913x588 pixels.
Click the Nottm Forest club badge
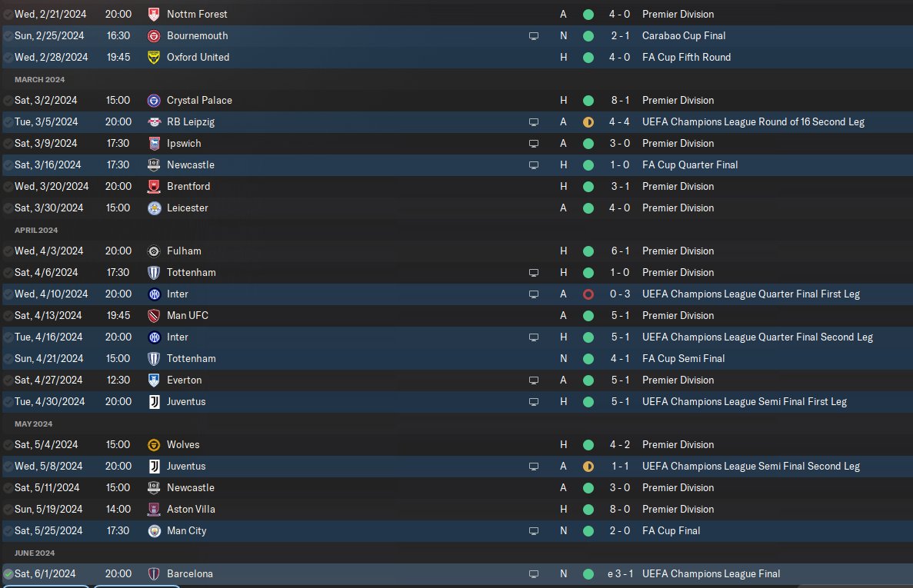click(154, 14)
